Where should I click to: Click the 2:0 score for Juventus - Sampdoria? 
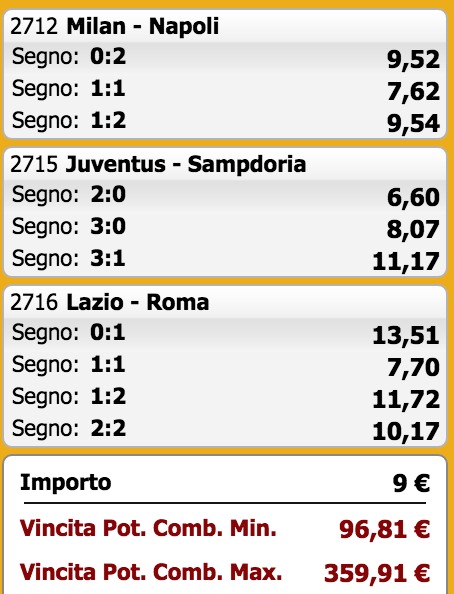pos(108,194)
